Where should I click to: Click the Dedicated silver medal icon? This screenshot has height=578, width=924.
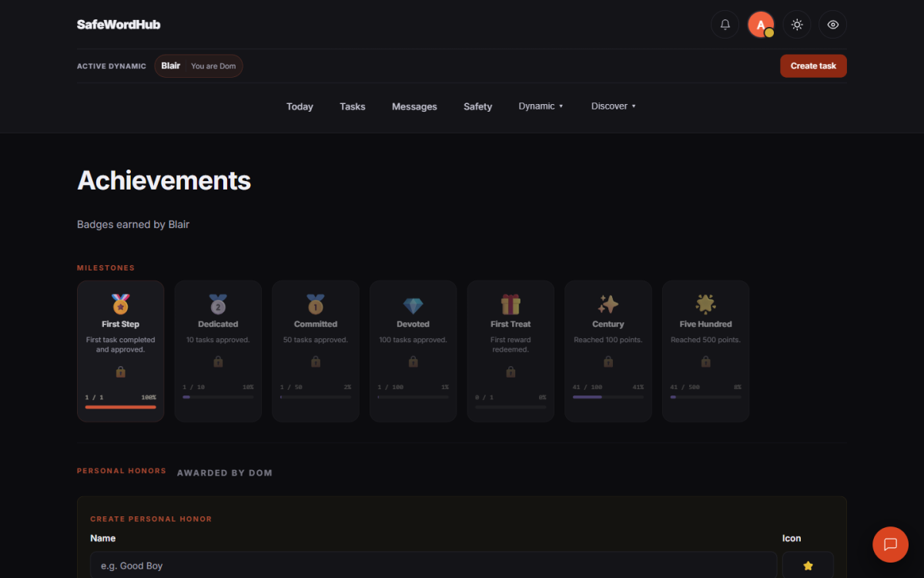click(218, 304)
